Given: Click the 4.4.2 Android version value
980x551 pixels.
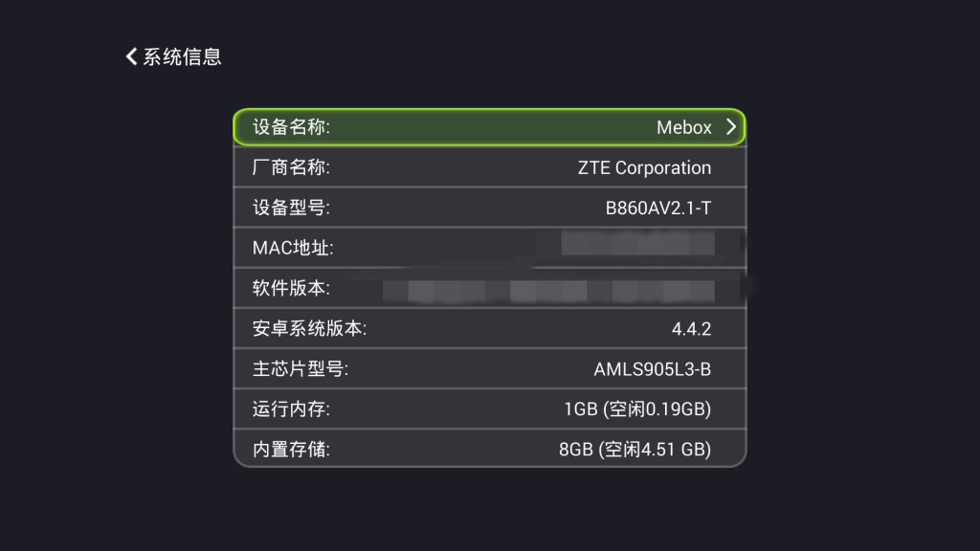Looking at the screenshot, I should coord(691,329).
